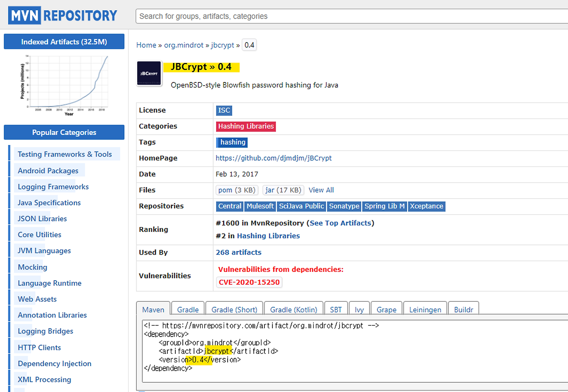Click the 0.4 version breadcrumb badge
This screenshot has width=568, height=392.
[x=249, y=45]
